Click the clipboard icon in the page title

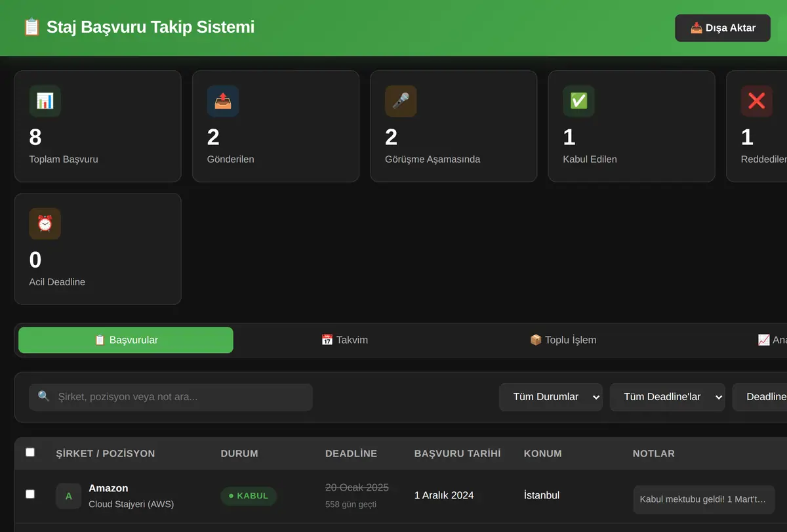tap(31, 27)
